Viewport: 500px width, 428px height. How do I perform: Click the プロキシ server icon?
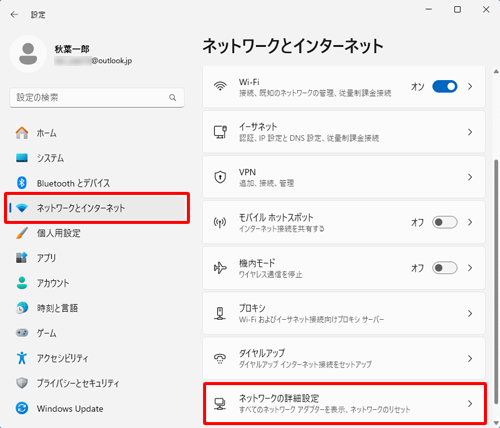[x=220, y=313]
